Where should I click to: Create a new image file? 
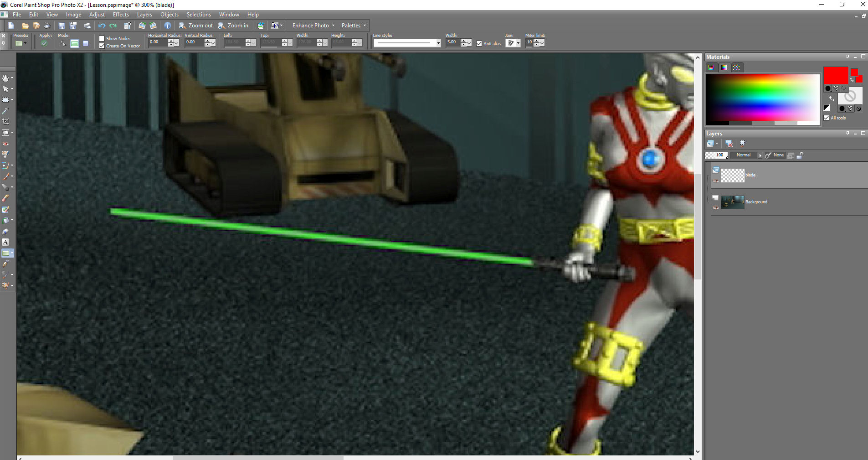11,26
